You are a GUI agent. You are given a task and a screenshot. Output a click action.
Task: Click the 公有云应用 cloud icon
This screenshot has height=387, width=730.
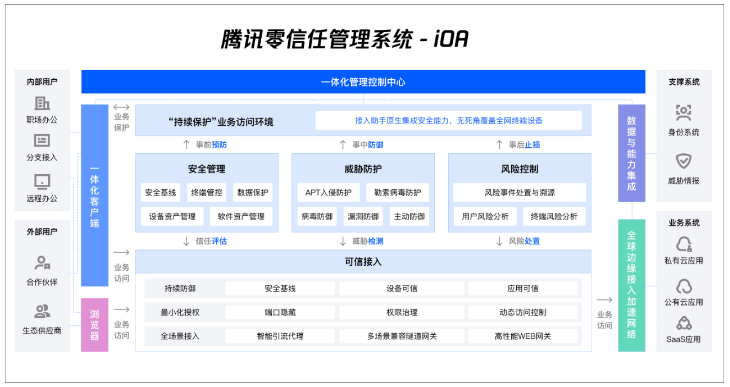click(x=683, y=286)
